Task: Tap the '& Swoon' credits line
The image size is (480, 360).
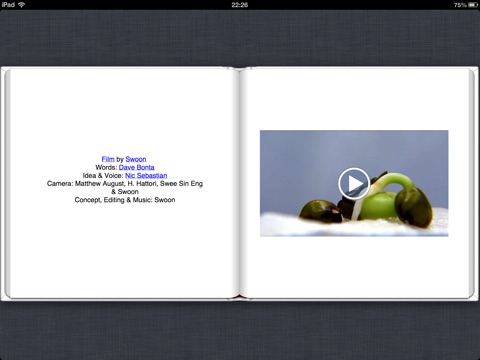Action: 125,192
